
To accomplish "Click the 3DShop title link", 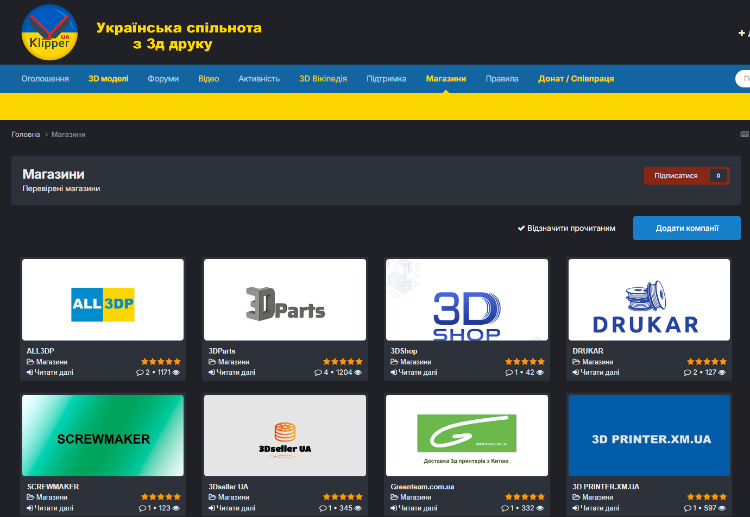I will tap(404, 351).
